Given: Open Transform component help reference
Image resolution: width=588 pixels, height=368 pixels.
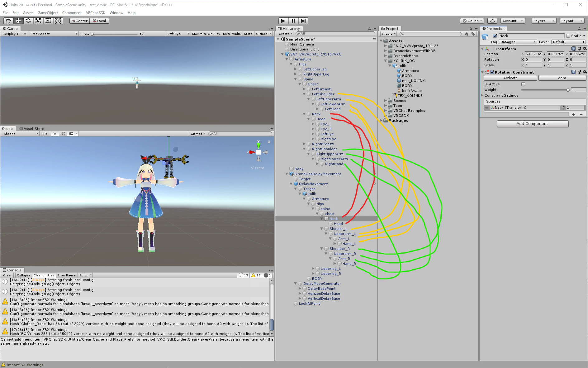Looking at the screenshot, I should click(573, 49).
